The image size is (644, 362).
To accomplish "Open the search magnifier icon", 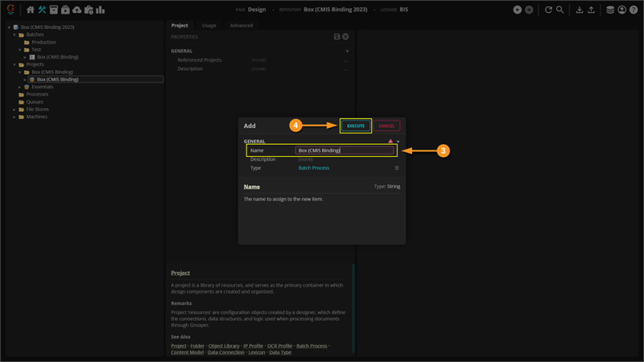I will (x=559, y=10).
